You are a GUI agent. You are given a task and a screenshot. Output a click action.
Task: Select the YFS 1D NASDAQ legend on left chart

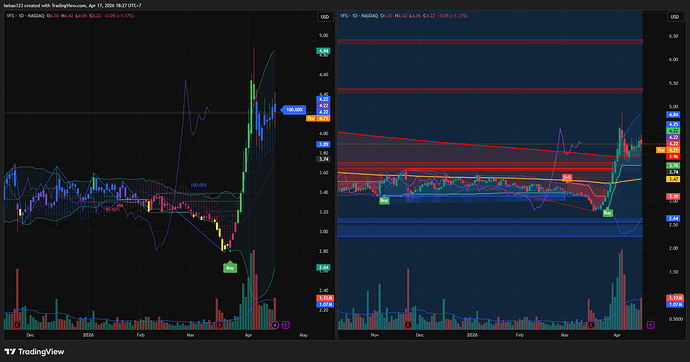point(25,16)
